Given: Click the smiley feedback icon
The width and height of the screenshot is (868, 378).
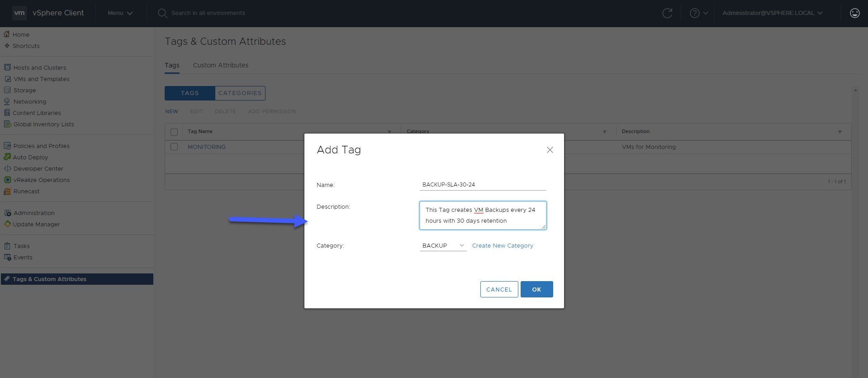Looking at the screenshot, I should click(854, 13).
